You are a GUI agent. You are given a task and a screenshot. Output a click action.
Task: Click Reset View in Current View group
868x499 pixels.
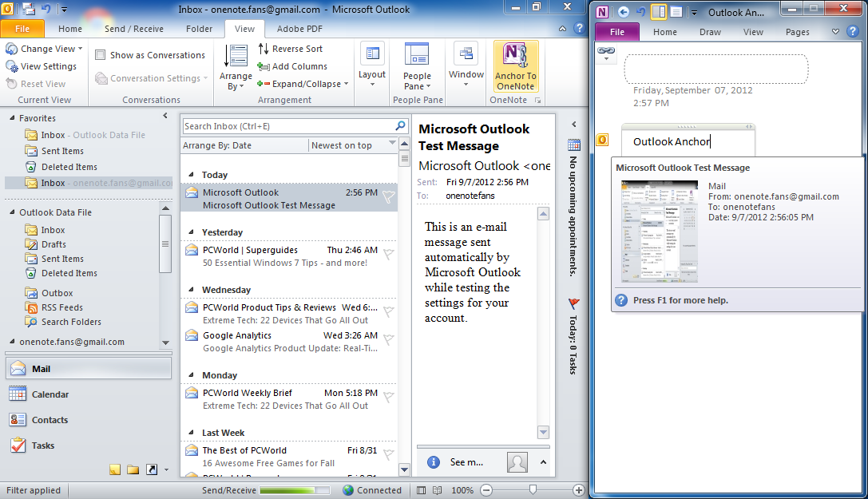point(36,84)
